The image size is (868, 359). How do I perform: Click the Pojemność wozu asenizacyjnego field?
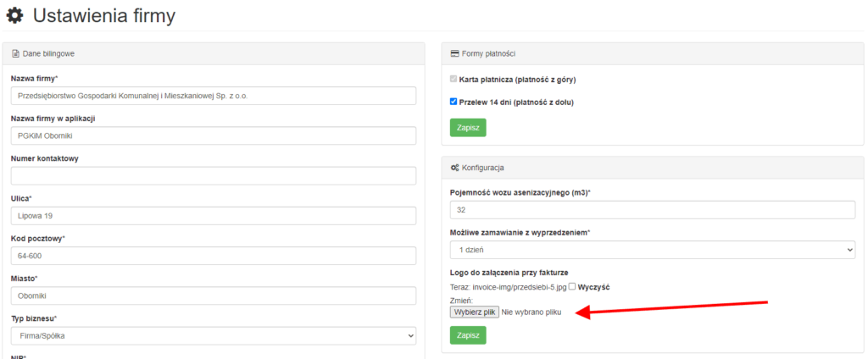(x=653, y=210)
